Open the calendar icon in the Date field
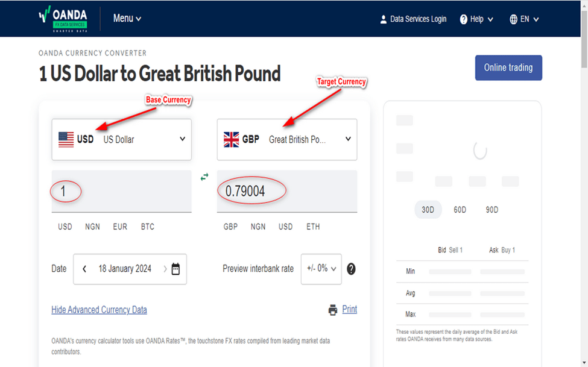Screen dimensions: 588x367 pos(175,269)
